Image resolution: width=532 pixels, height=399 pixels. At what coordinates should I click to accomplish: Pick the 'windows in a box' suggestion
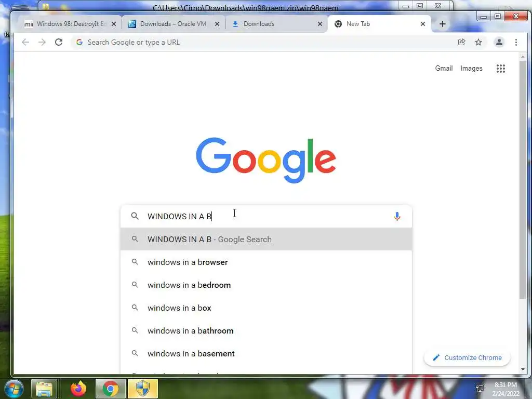pos(267,308)
